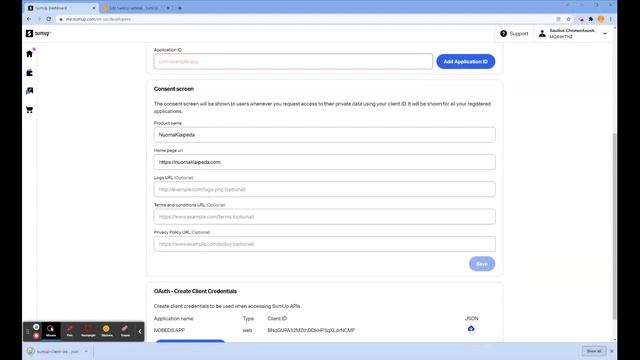Click the Consent screen heading
Viewport: 640px width, 360px height.
tap(174, 89)
